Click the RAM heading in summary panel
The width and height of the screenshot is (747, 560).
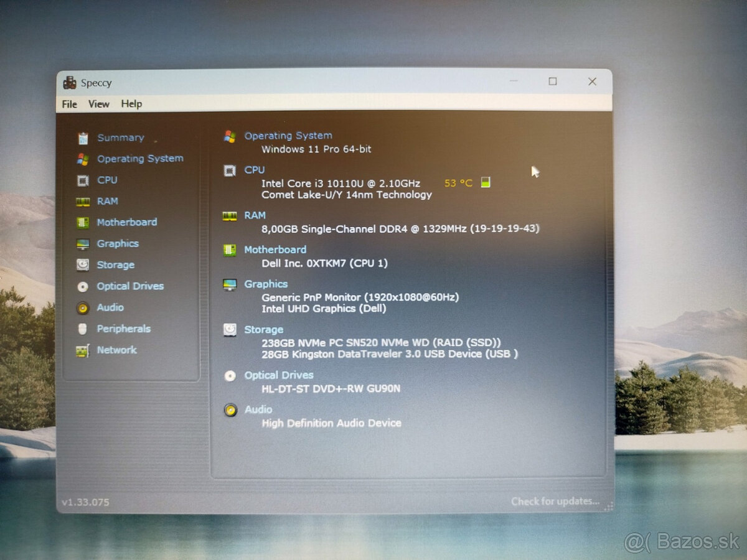[x=255, y=215]
